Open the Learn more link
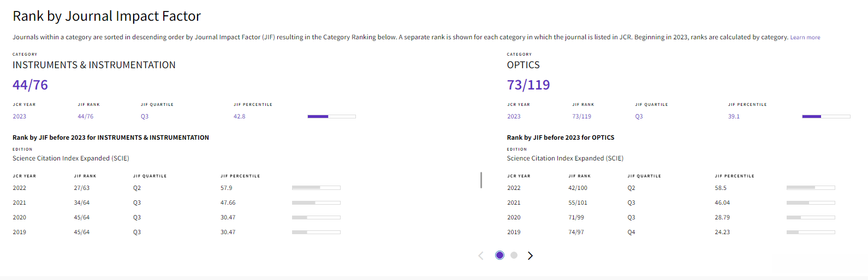868x280 pixels. coord(805,38)
